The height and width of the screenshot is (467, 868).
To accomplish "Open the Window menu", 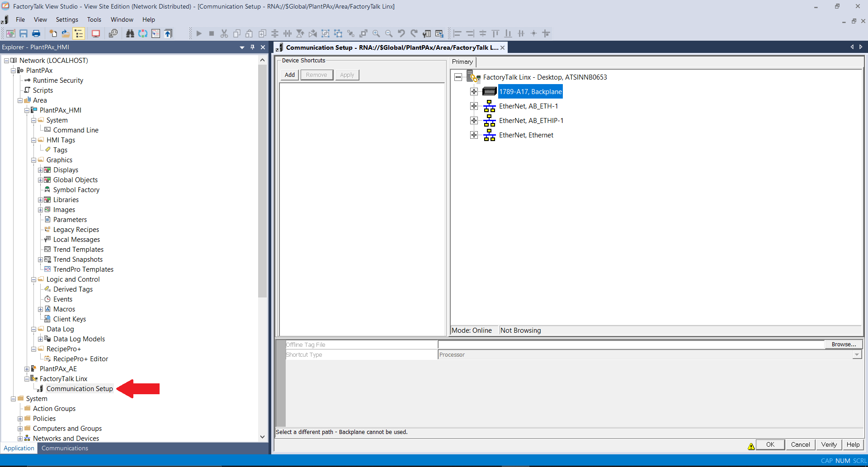I will point(122,19).
